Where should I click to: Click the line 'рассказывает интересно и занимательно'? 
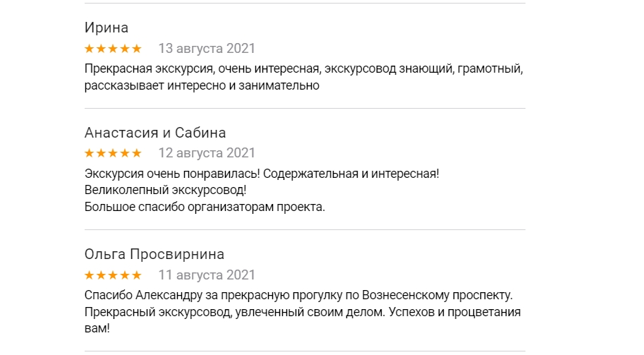click(202, 86)
